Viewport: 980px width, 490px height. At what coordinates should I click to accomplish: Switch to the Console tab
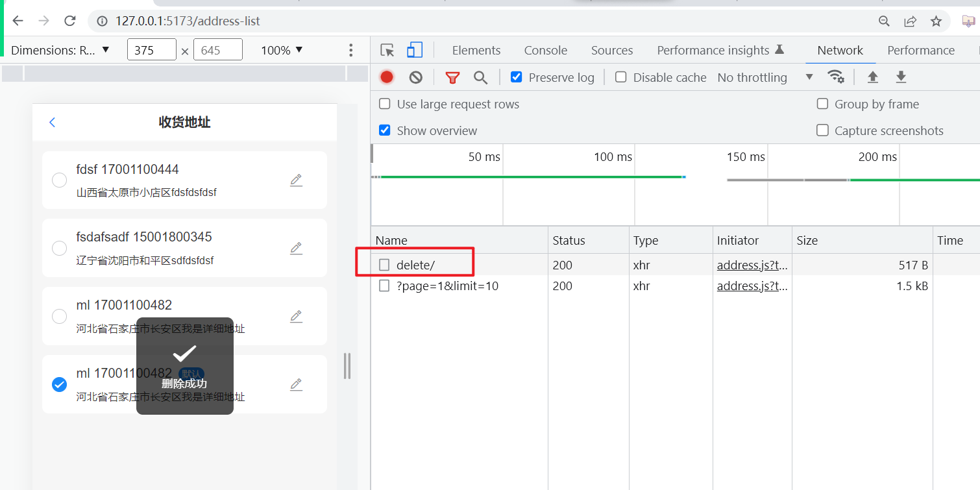546,50
